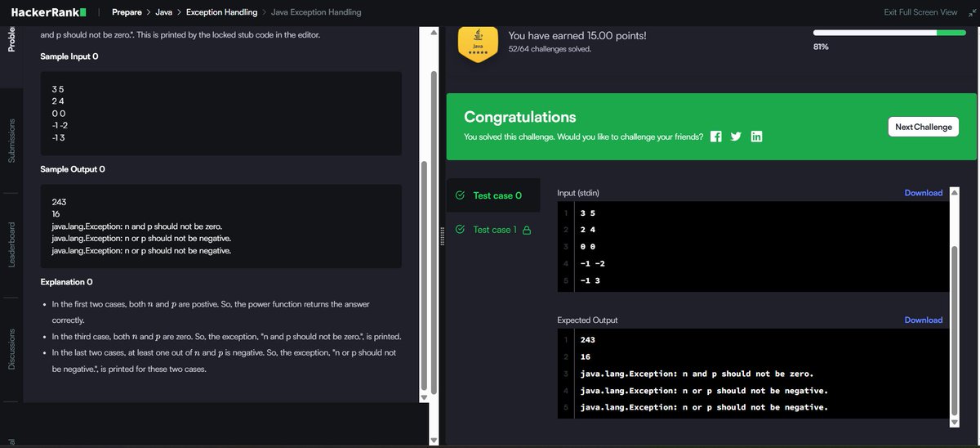Click the Sample Output 0 heading
Viewport: 980px width, 448px height.
coord(73,169)
